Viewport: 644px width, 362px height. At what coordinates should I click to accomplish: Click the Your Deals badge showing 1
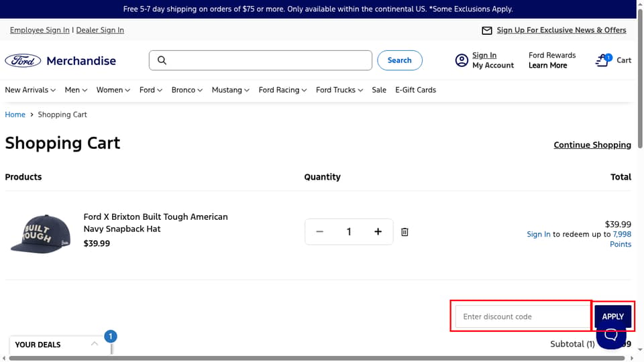(111, 337)
